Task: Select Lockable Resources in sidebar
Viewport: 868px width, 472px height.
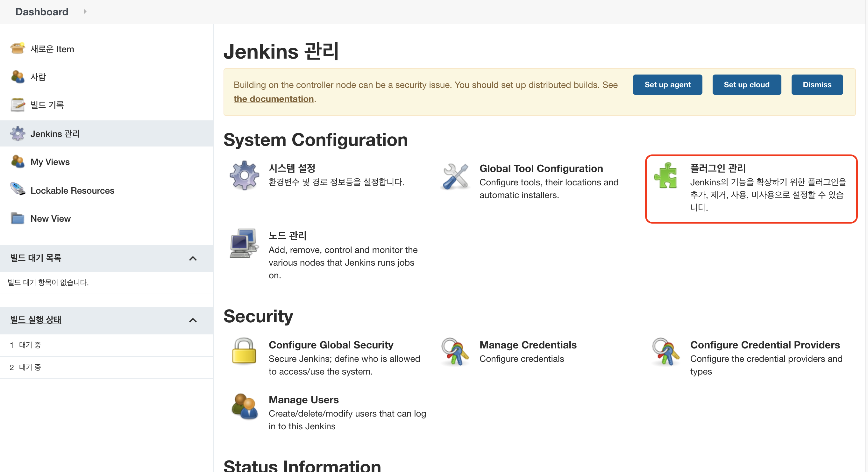Action: click(72, 190)
